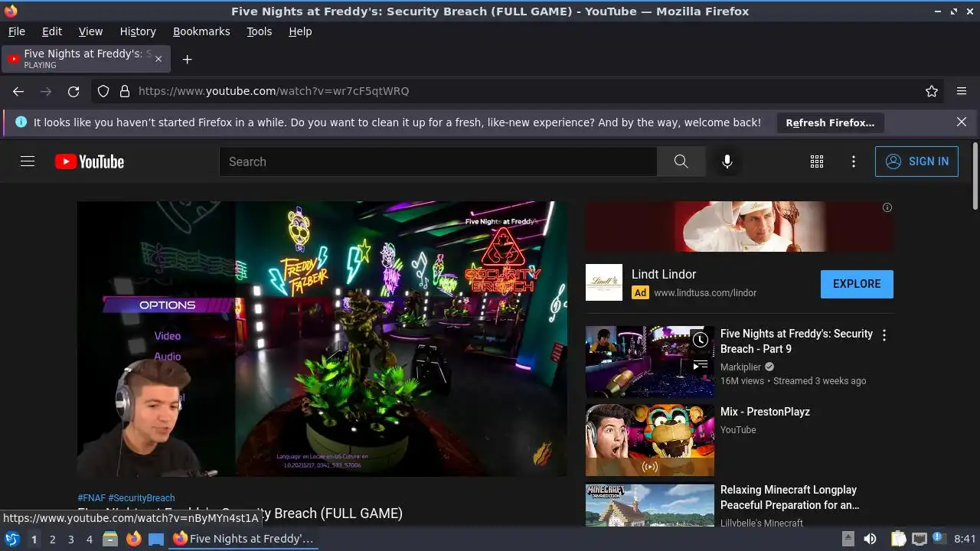Add Part 9 video to Watch Later

click(x=701, y=340)
